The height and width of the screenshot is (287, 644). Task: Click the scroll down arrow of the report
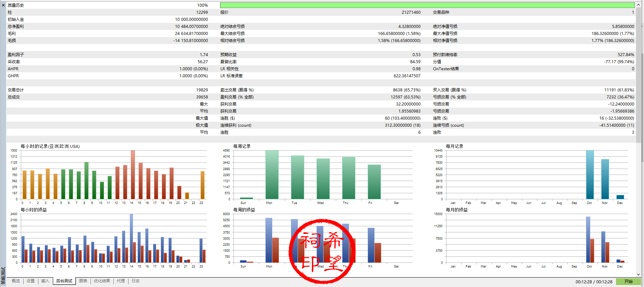pyautogui.click(x=638, y=275)
